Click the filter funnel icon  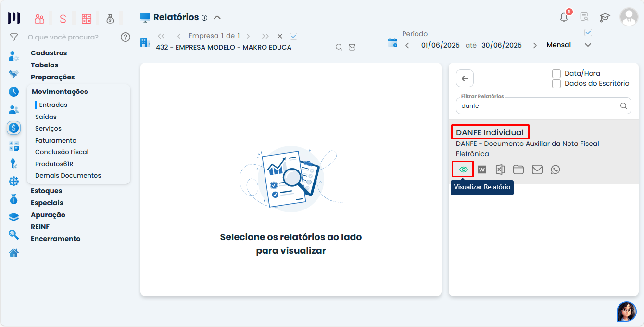click(x=14, y=37)
